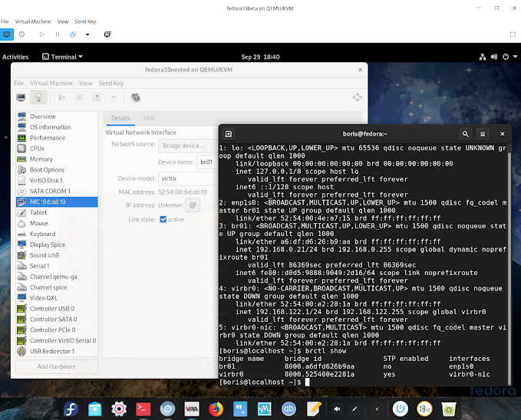This screenshot has width=521, height=420.
Task: Open outer VM hardware details info icon
Action: click(x=21, y=34)
